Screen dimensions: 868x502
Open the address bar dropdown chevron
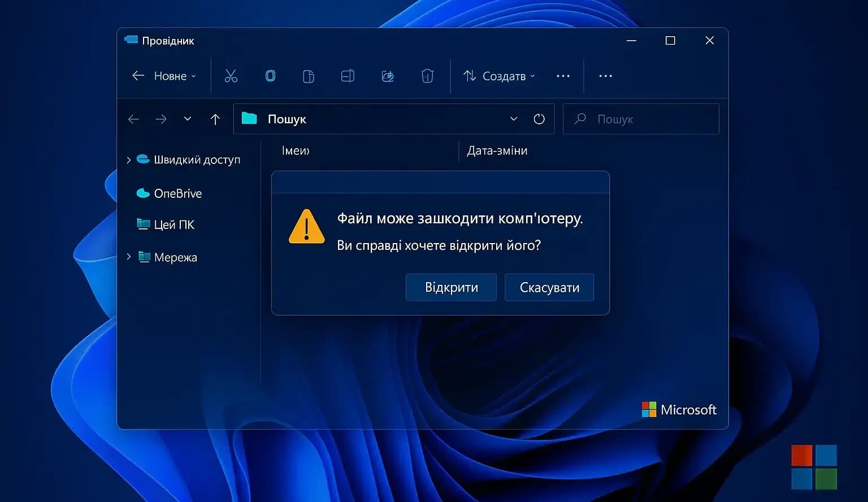click(x=513, y=119)
